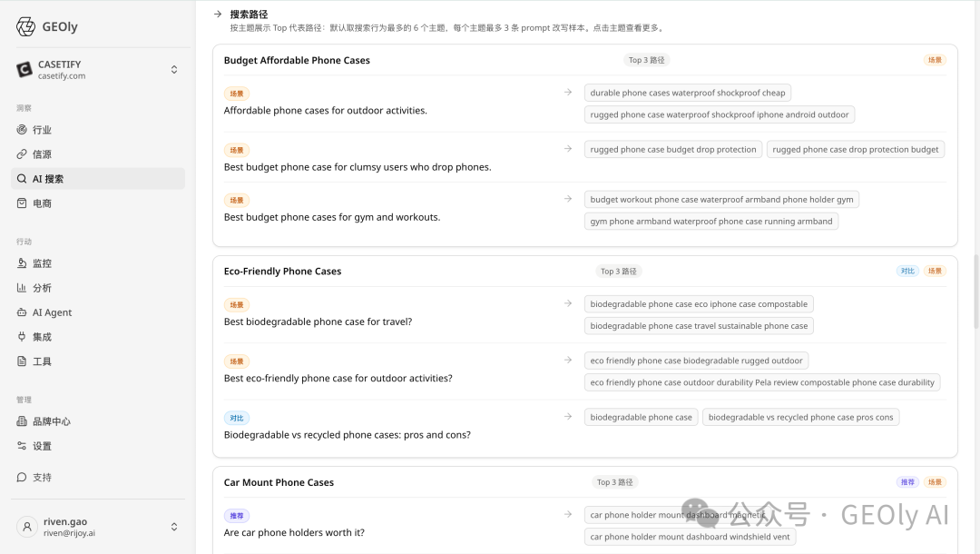980x554 pixels.
Task: Click 'rugged phone case drop protection budget' chip
Action: tap(856, 150)
